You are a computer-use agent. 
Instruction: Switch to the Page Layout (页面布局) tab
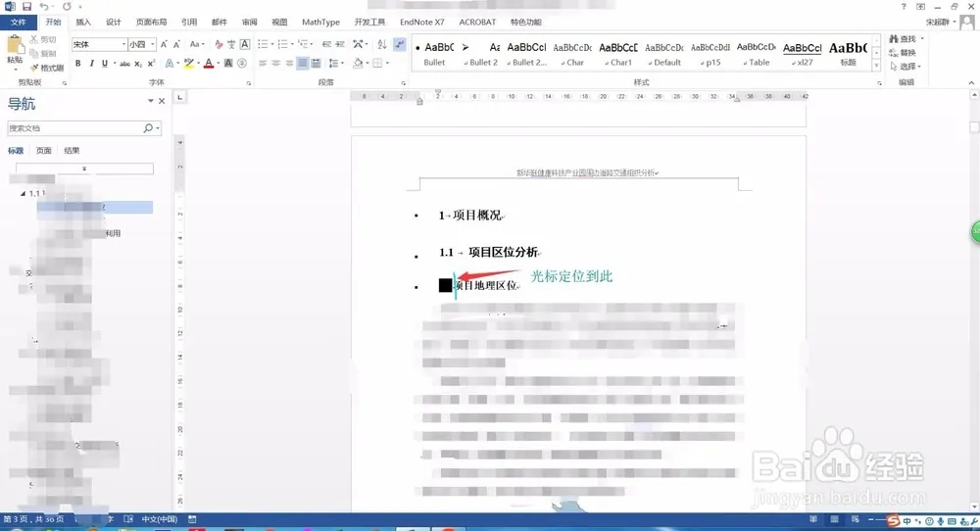(x=151, y=22)
